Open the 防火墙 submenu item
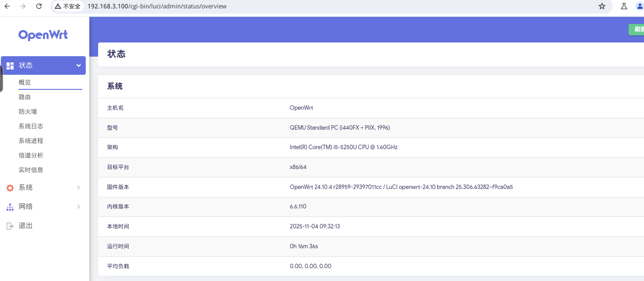Viewport: 644px width, 281px height. pyautogui.click(x=28, y=112)
